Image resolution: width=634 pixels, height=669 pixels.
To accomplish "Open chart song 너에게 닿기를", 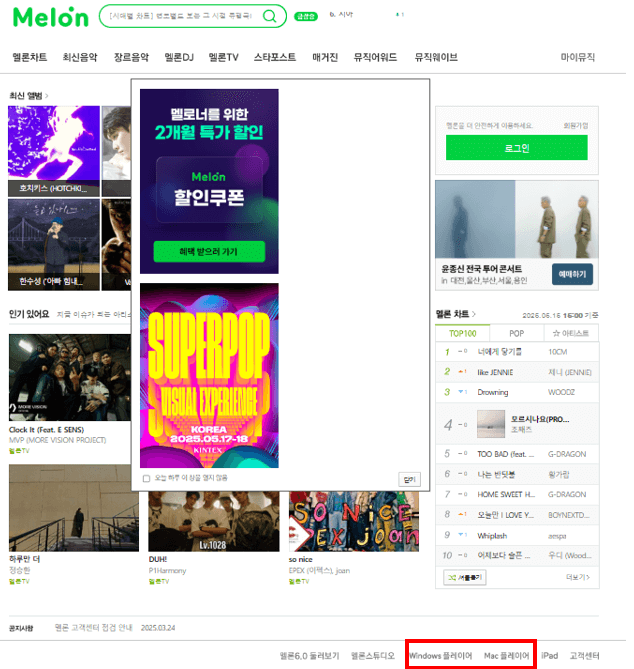I will click(499, 352).
